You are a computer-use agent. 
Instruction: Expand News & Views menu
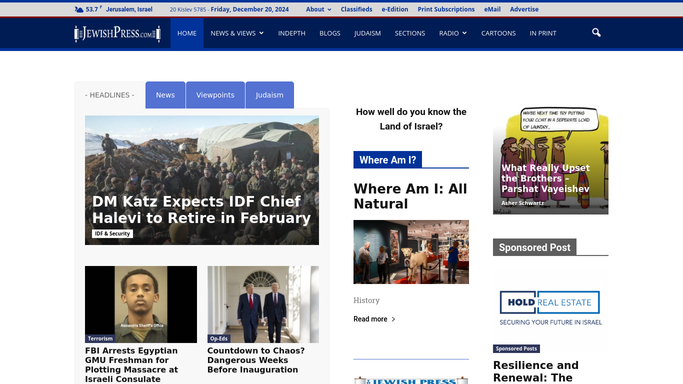click(237, 33)
